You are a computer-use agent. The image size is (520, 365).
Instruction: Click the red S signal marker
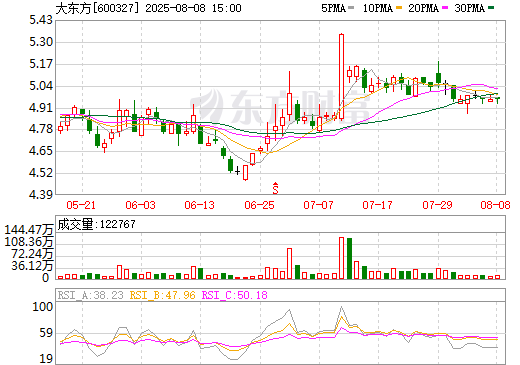(275, 188)
